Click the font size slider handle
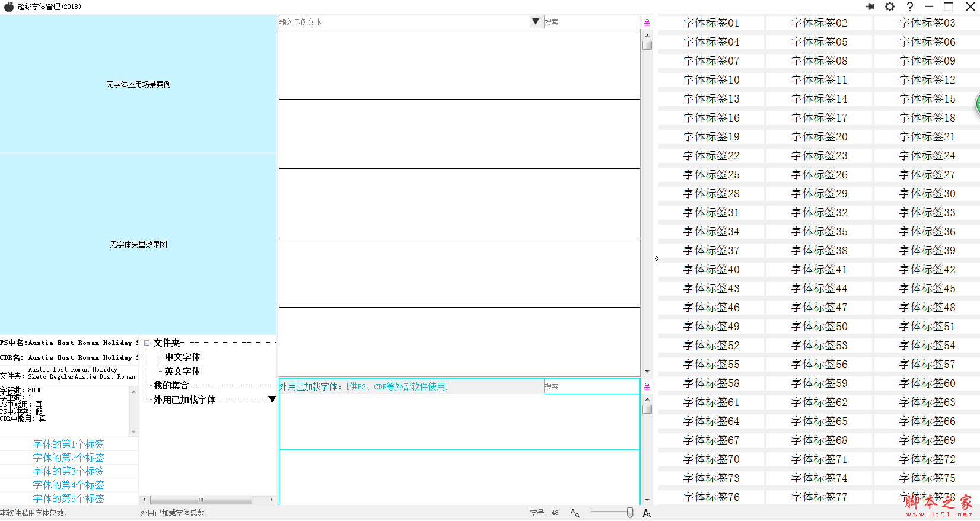980x521 pixels. pyautogui.click(x=629, y=513)
